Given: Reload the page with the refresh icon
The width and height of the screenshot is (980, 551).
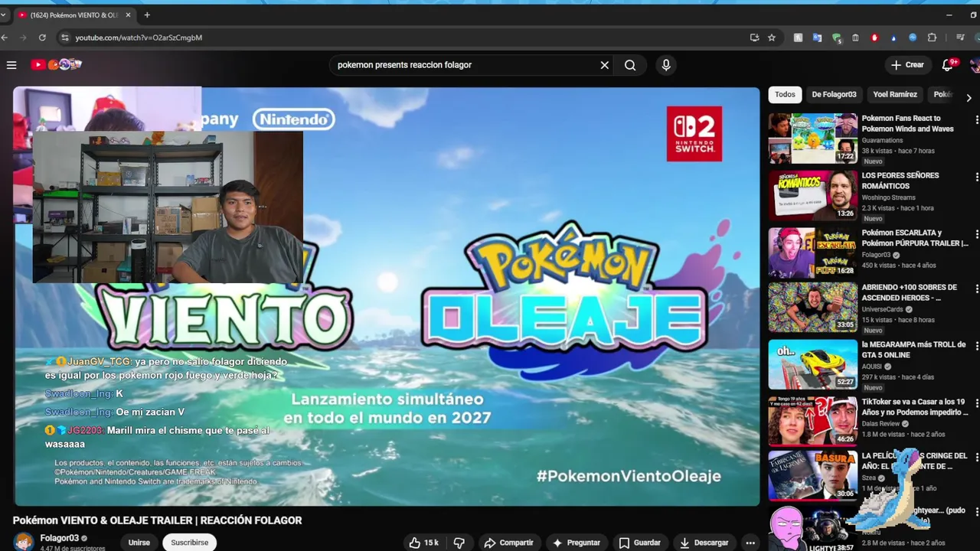Looking at the screenshot, I should point(42,37).
